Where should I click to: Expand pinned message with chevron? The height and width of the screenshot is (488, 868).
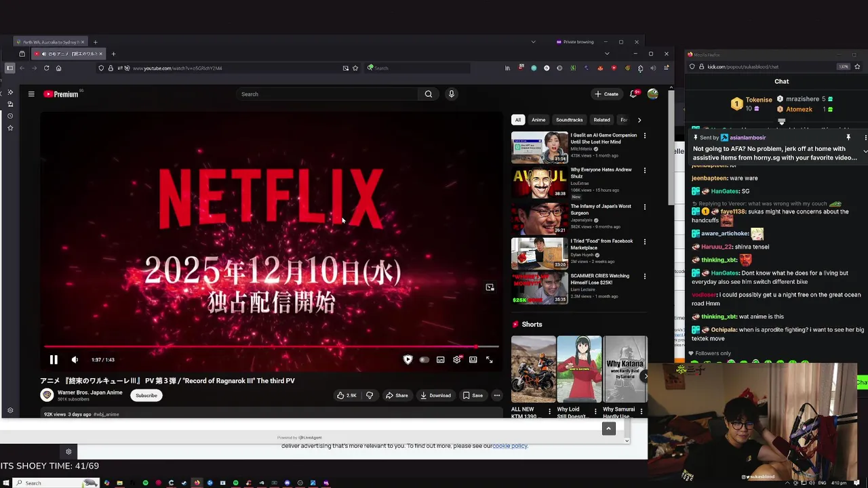coord(865,151)
